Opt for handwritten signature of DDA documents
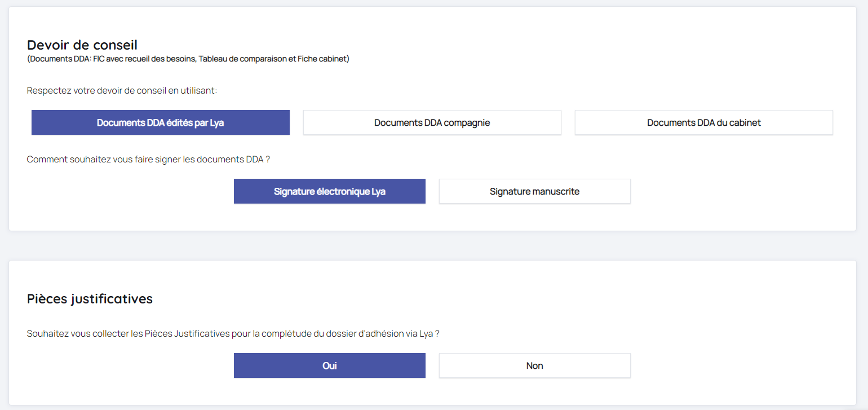This screenshot has height=410, width=868. pos(534,191)
